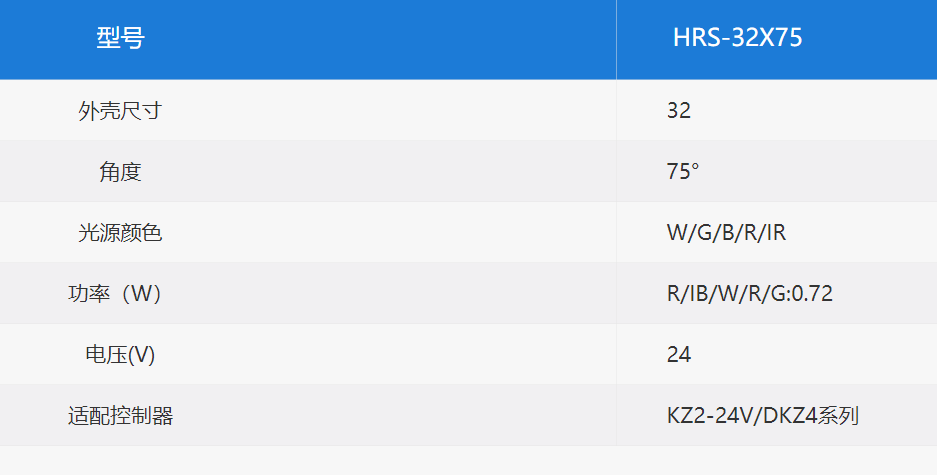Select the value 32 for housing size
Viewport: 937px width, 475px height.
point(679,110)
